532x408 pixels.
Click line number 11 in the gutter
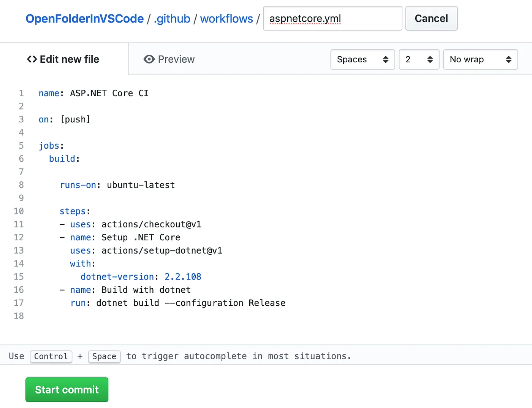click(19, 224)
